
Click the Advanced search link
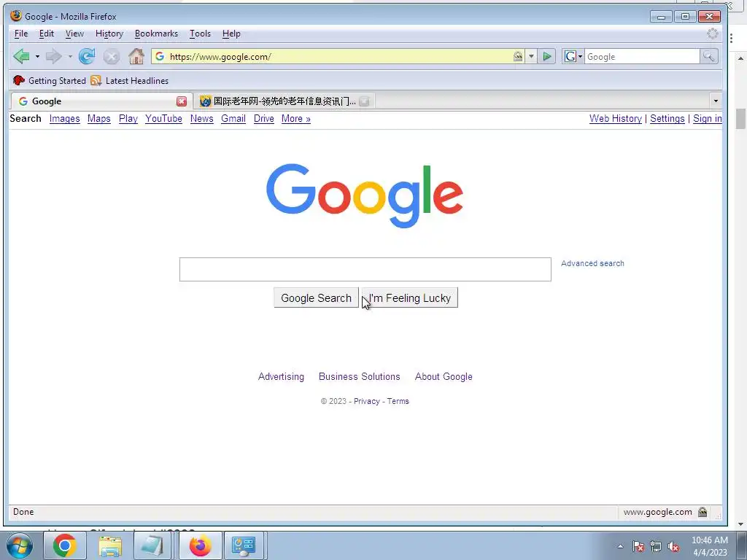tap(592, 263)
